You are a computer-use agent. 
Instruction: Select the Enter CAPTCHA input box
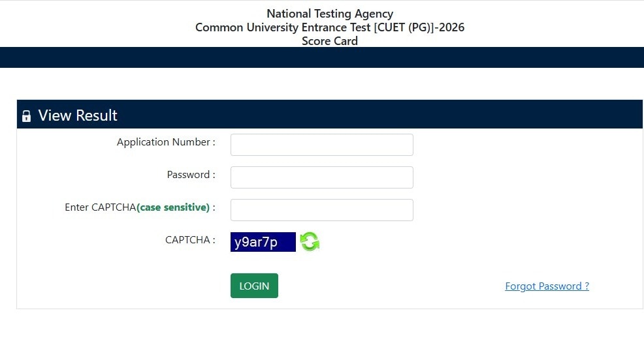pos(321,210)
